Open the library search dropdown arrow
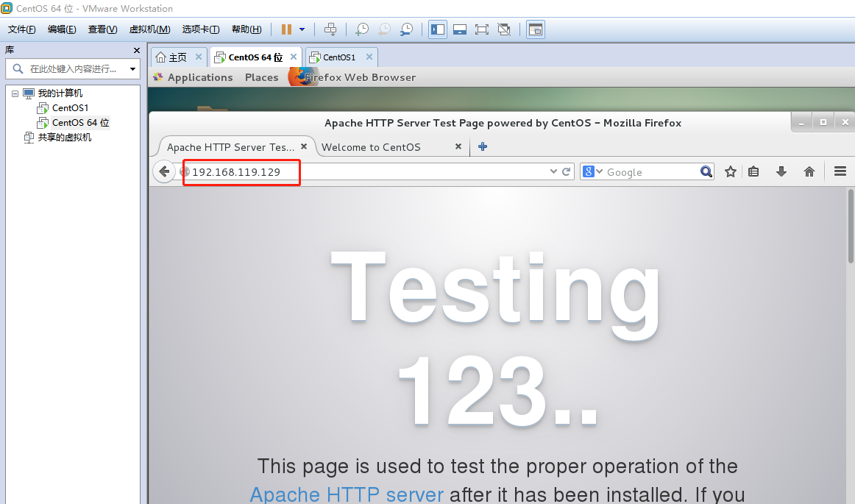This screenshot has height=504, width=855. (132, 68)
